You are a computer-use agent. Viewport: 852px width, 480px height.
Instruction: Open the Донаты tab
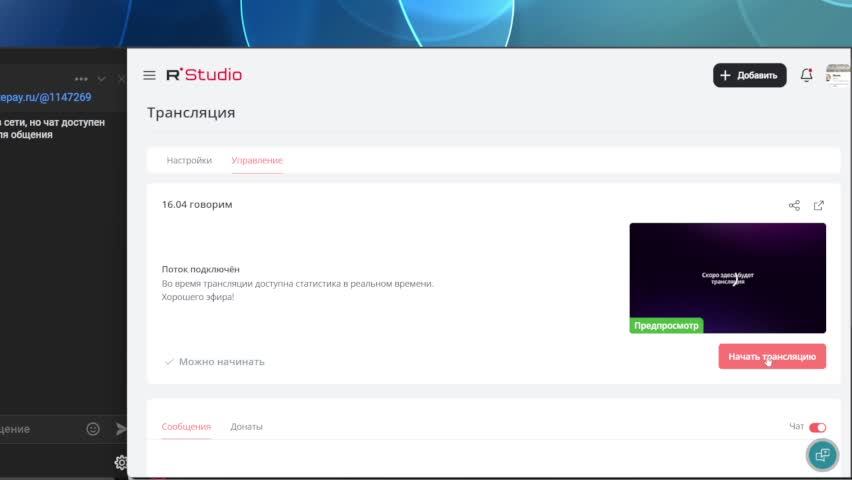tap(246, 427)
